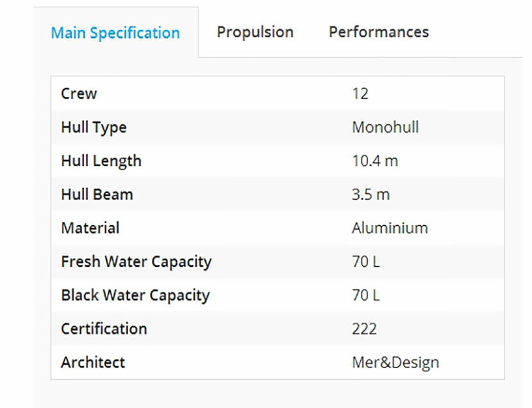
Task: Click the Material row label
Action: [x=90, y=228]
